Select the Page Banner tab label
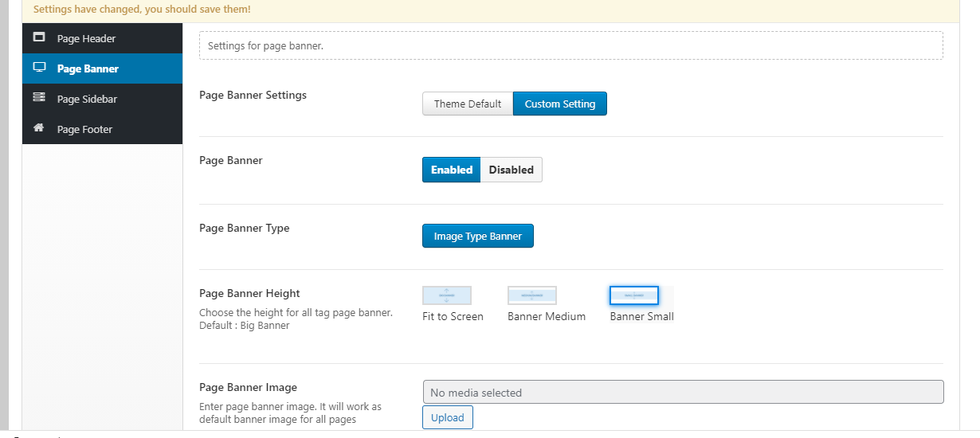980x438 pixels. point(88,68)
